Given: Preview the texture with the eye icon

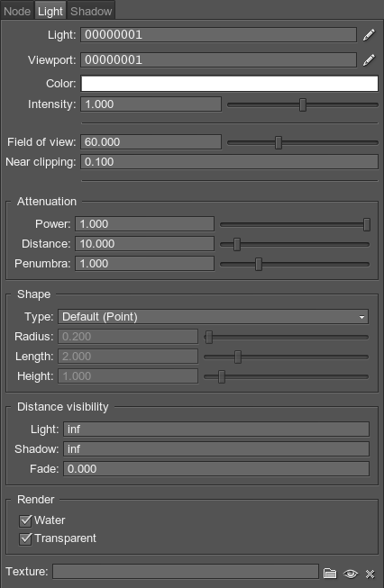Looking at the screenshot, I should (x=351, y=574).
